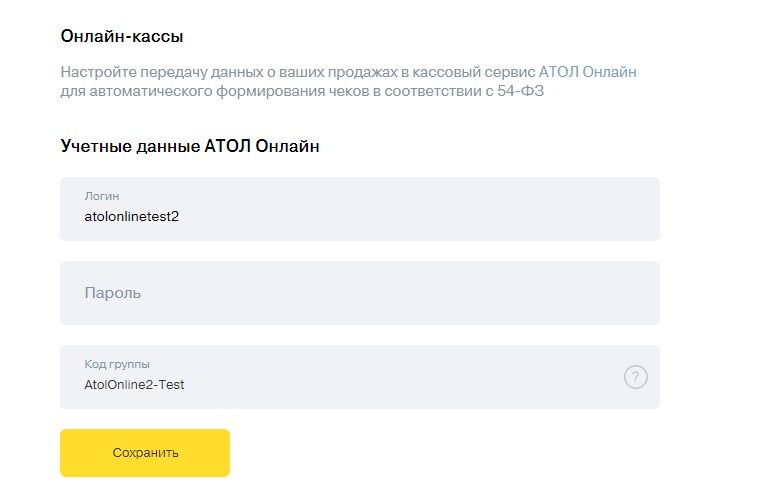Click the words кассовый сервис in description
Screen dimensions: 771x487
474,72
